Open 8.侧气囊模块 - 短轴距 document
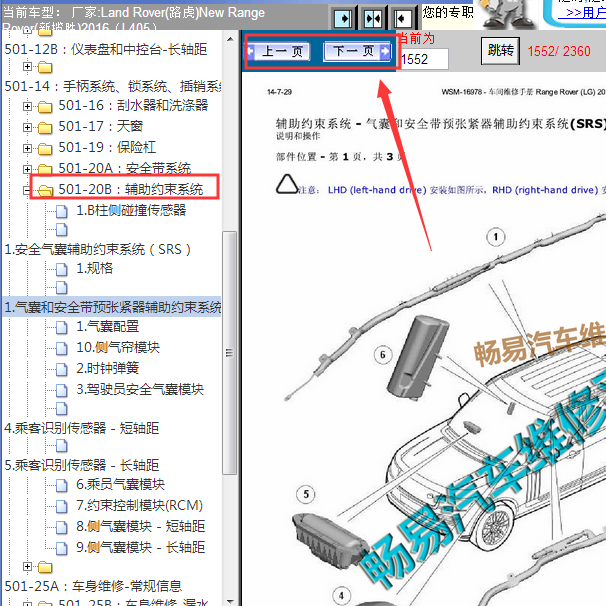Image resolution: width=606 pixels, height=606 pixels. [141, 526]
